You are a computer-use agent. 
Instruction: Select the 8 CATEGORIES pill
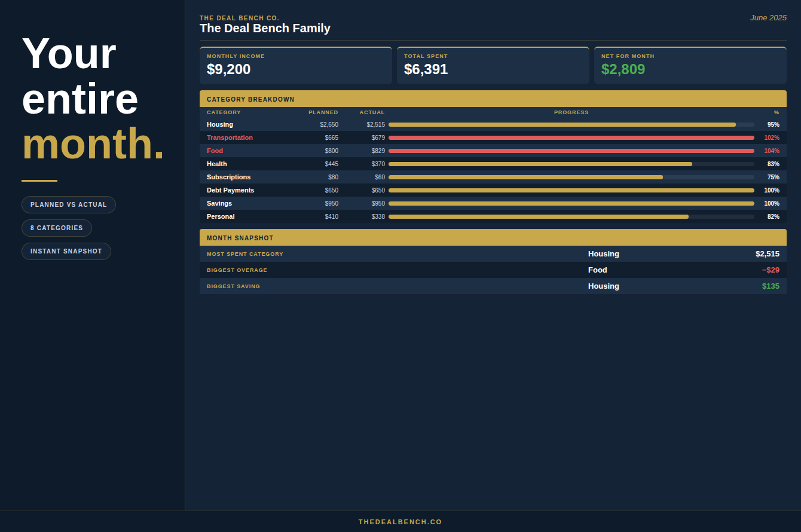point(57,228)
